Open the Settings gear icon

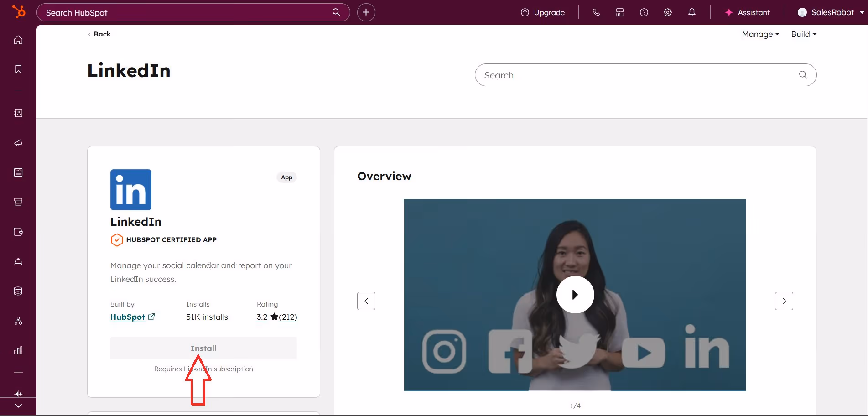tap(668, 12)
